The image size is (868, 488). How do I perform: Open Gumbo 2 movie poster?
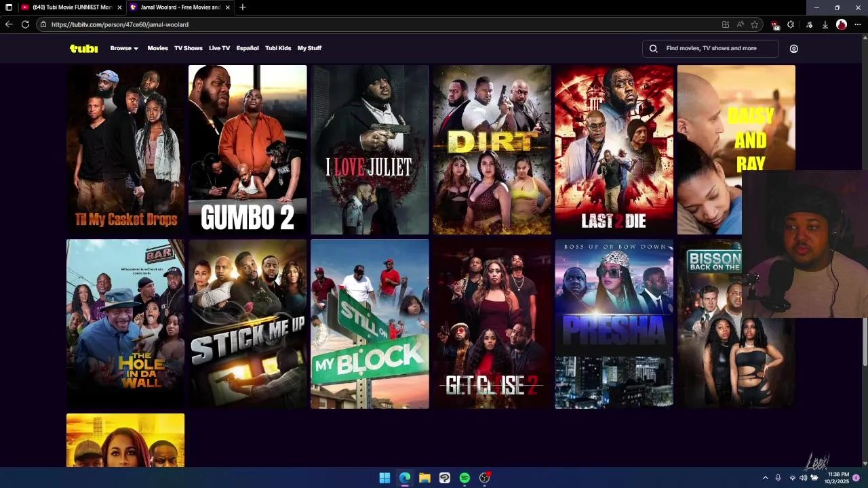pos(248,150)
